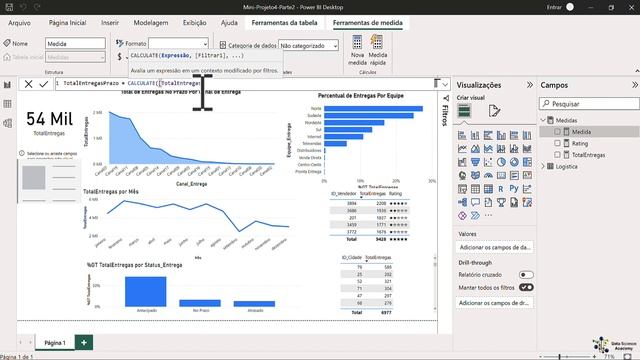The height and width of the screenshot is (360, 640).
Task: Commit the formula with the checkmark
Action: click(x=44, y=84)
